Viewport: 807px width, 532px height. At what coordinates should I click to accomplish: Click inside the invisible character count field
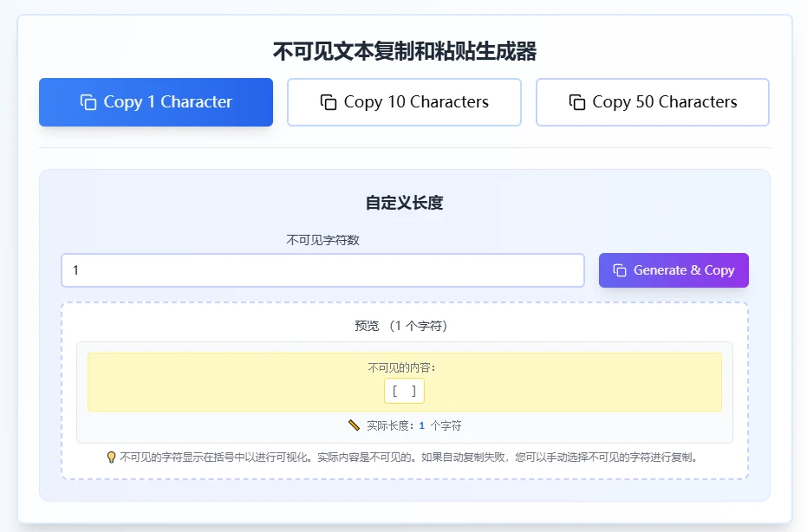pos(322,269)
